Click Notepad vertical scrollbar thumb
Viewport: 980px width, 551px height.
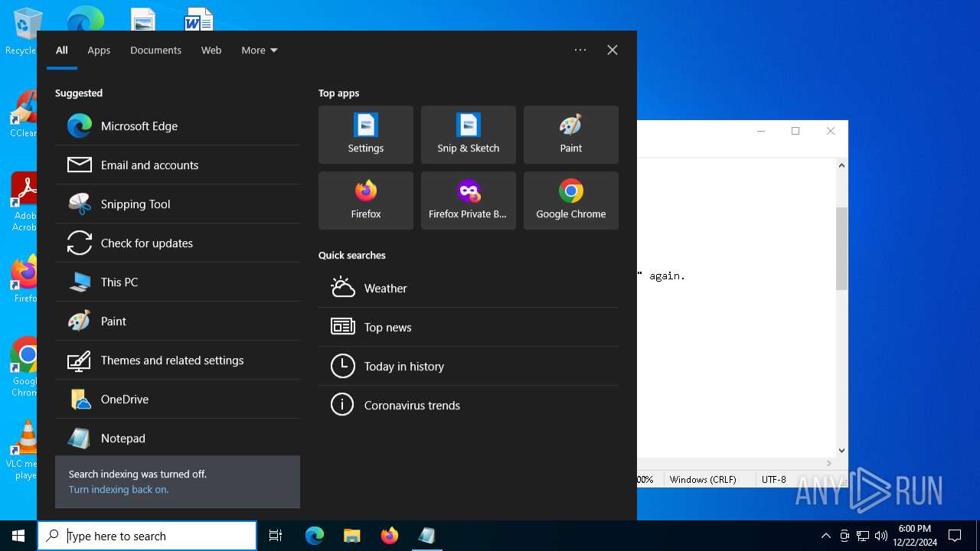tap(841, 249)
